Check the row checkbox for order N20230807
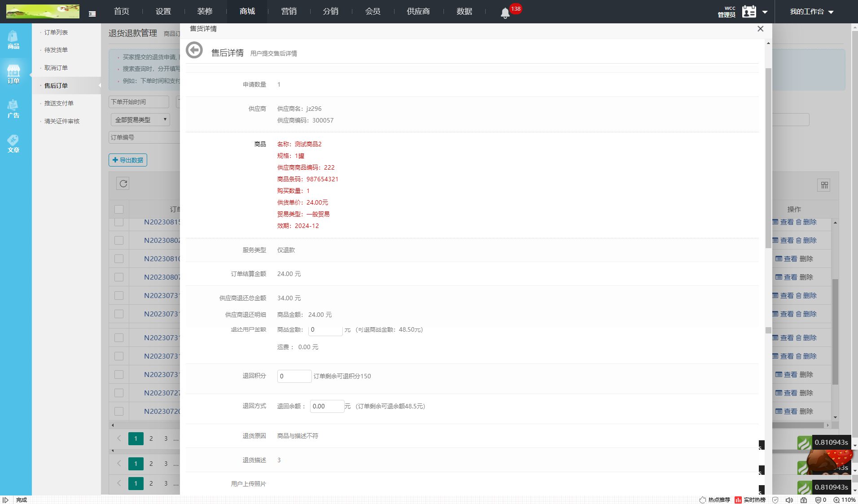 click(x=119, y=277)
